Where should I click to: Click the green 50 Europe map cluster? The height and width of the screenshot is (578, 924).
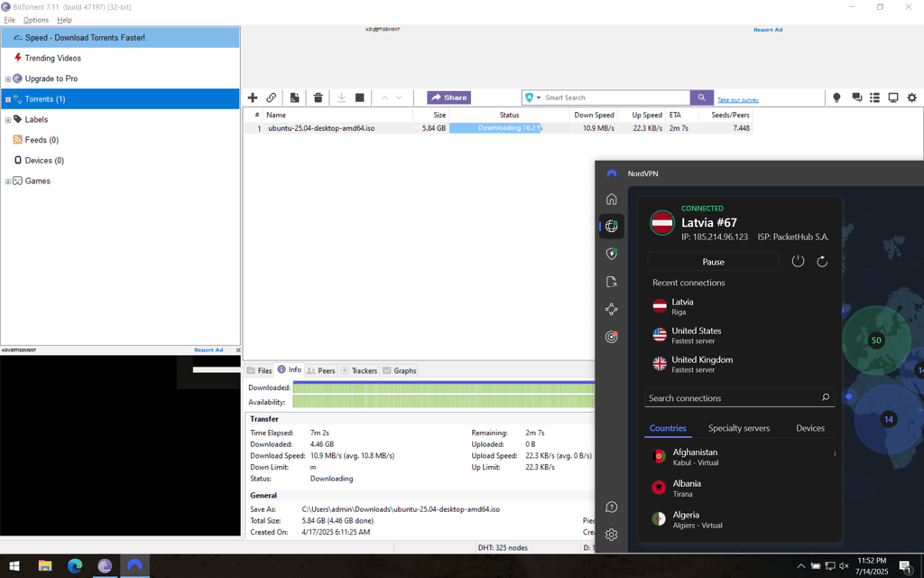tap(876, 340)
